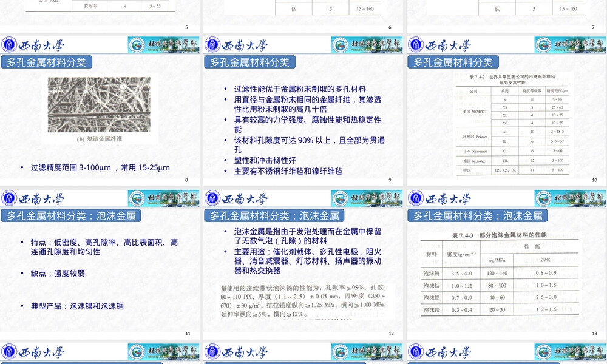Click the "中国" row in slide 10 table

coord(512,170)
